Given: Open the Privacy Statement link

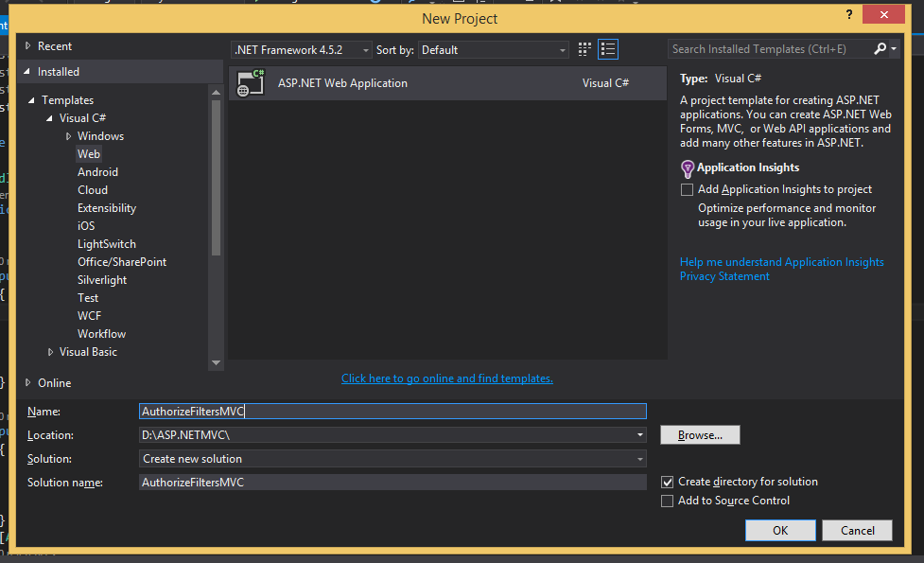Looking at the screenshot, I should tap(724, 276).
